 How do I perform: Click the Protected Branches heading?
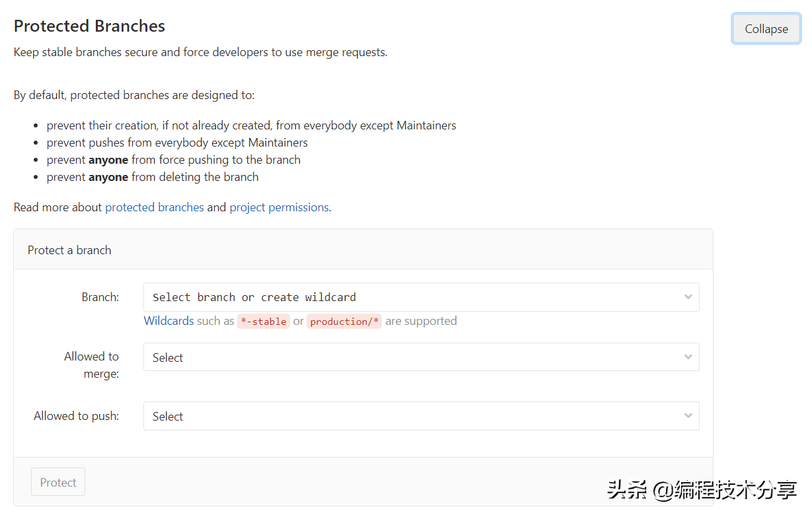point(89,26)
